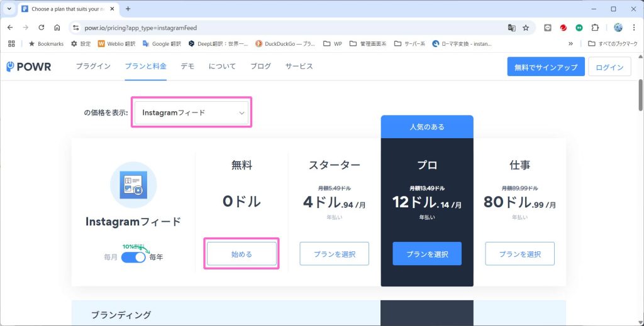Open the new tab plus button

[128, 9]
